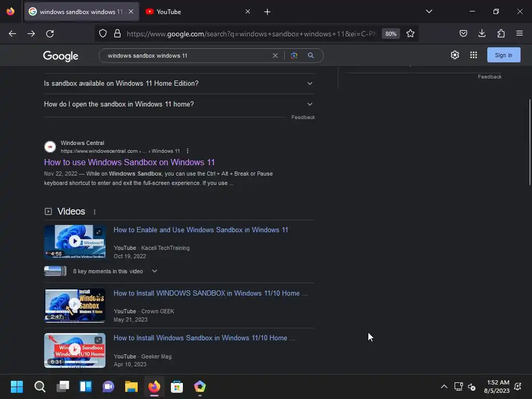This screenshot has width=532, height=399.
Task: Play the Crown GEEK video thumbnail
Action: [75, 305]
